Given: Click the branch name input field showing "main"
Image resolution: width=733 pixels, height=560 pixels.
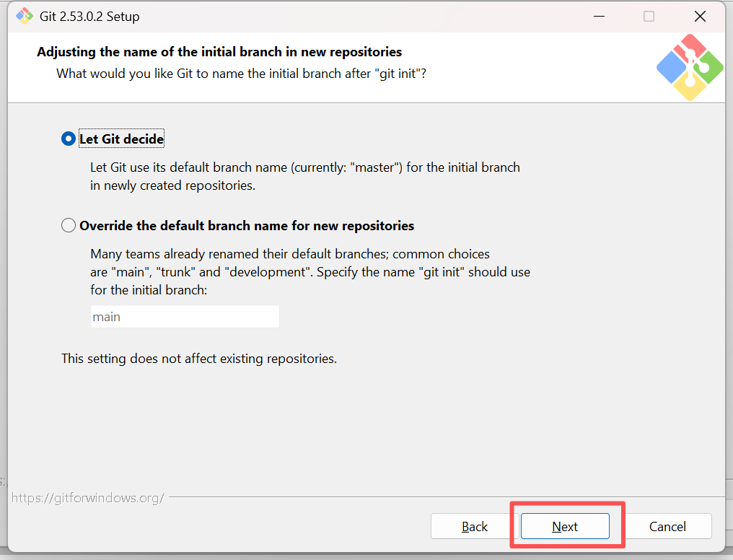Looking at the screenshot, I should click(x=185, y=317).
